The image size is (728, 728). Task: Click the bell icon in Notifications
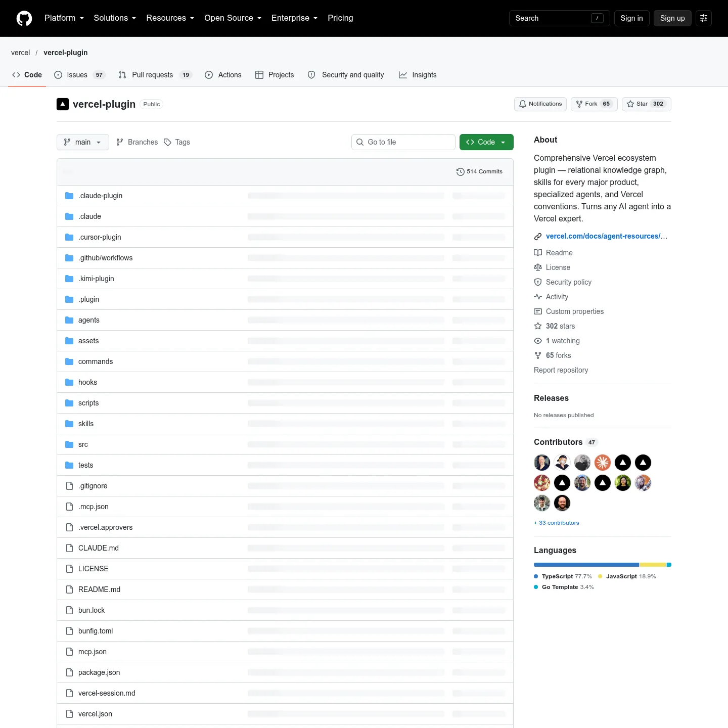point(523,104)
